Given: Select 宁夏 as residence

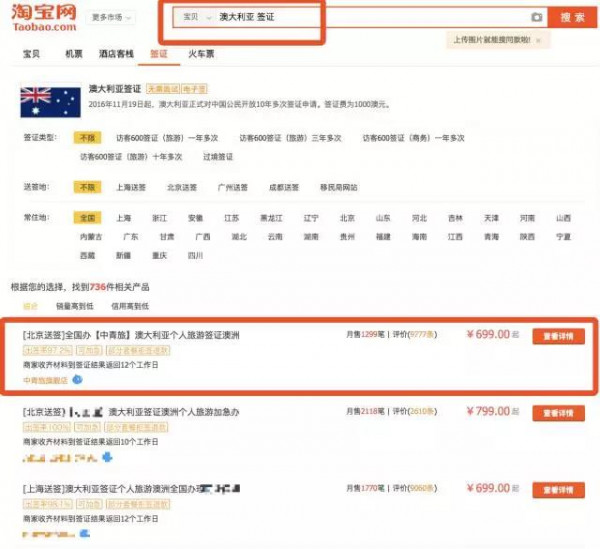Looking at the screenshot, I should tap(563, 237).
